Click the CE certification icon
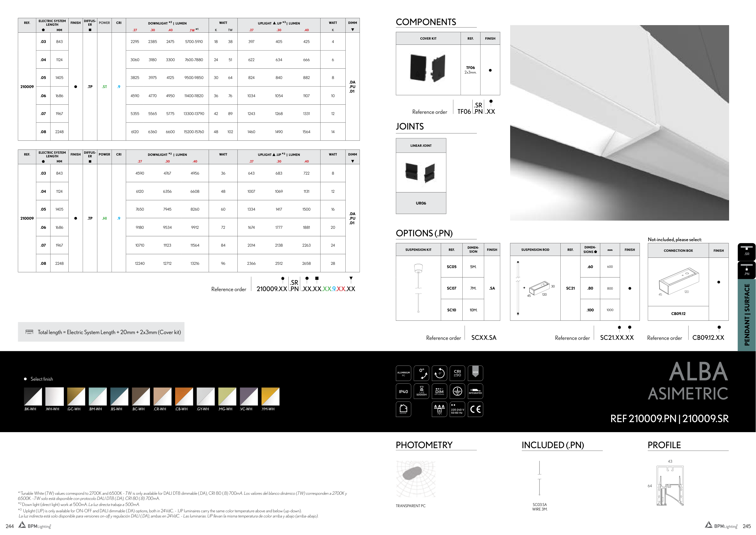The width and height of the screenshot is (756, 535). pyautogui.click(x=475, y=409)
